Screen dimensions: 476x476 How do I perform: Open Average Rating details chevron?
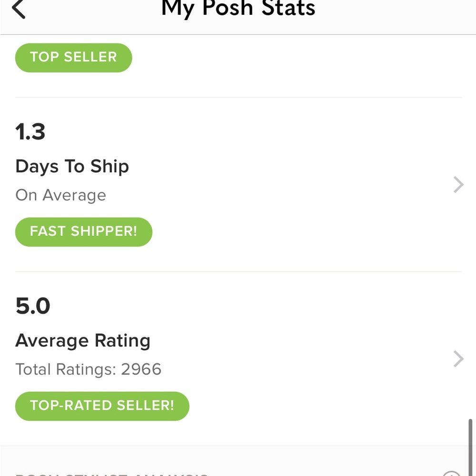pos(458,359)
